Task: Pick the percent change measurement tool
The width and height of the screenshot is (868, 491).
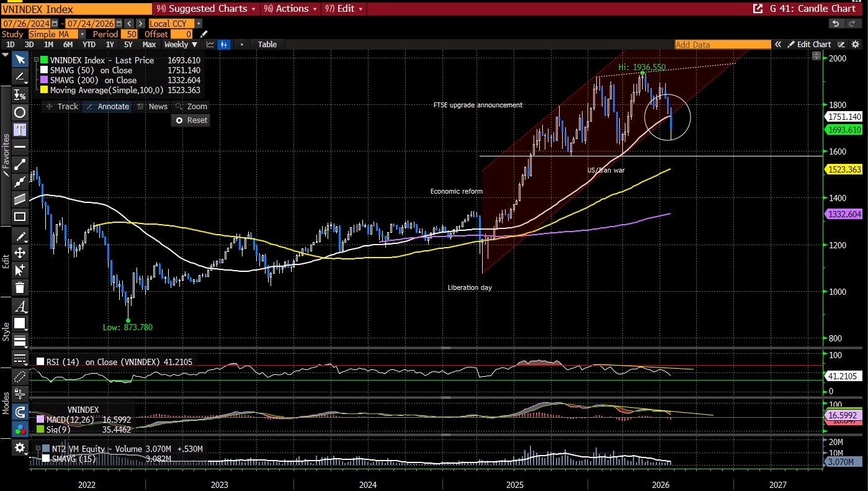Action: click(x=20, y=95)
